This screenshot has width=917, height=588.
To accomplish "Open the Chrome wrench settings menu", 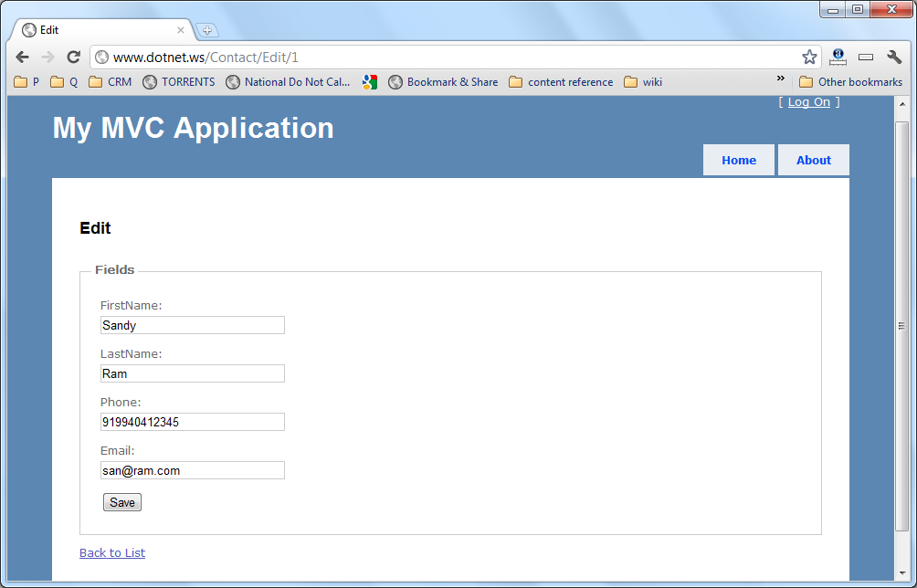I will (895, 58).
